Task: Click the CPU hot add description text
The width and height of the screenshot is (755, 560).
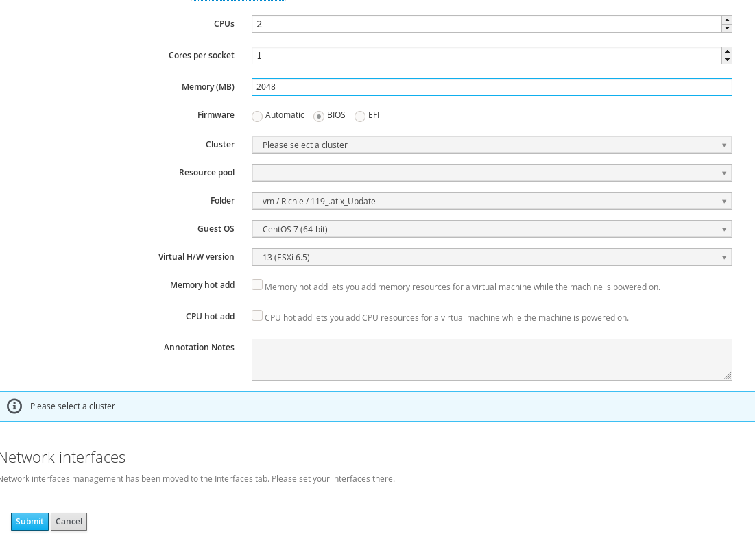Action: pos(447,317)
